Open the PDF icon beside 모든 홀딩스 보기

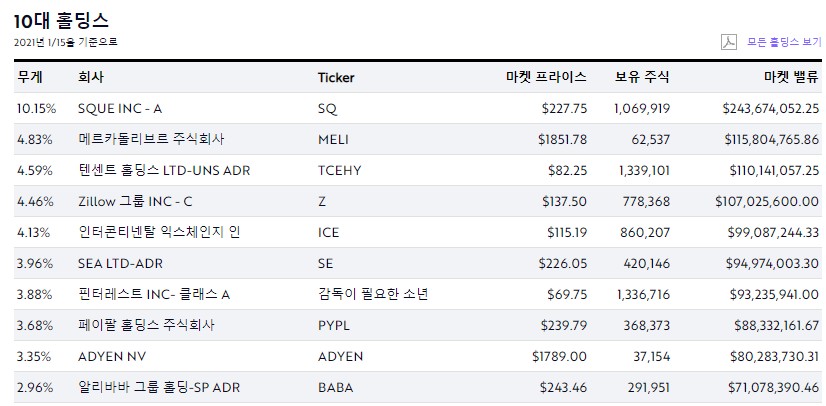pyautogui.click(x=729, y=42)
